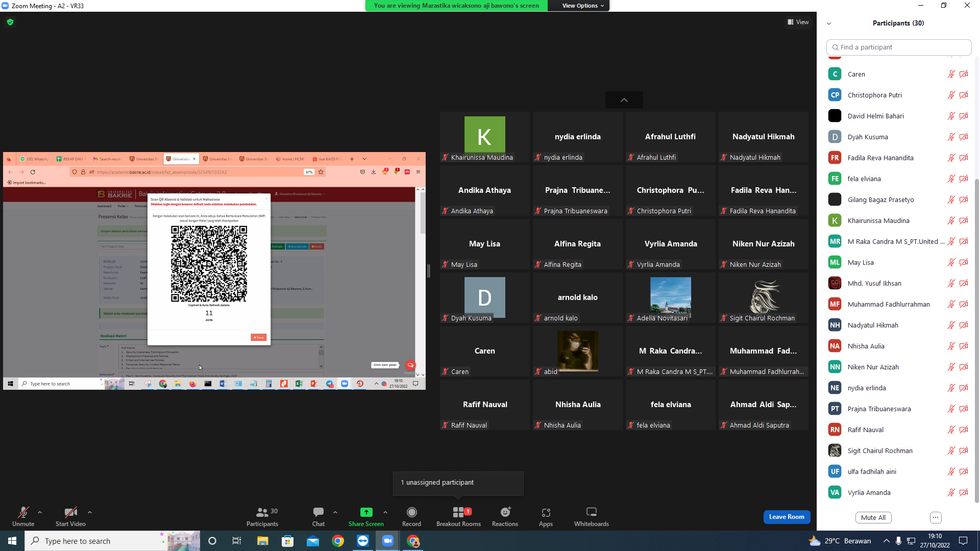The width and height of the screenshot is (980, 551).
Task: Toggle the camera for Nadyatul Hikmah in the list
Action: point(964,325)
